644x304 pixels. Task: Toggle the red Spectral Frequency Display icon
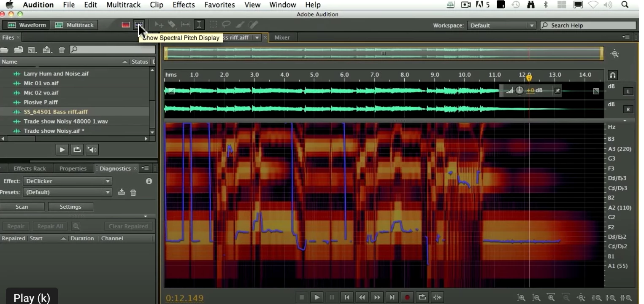pos(125,25)
